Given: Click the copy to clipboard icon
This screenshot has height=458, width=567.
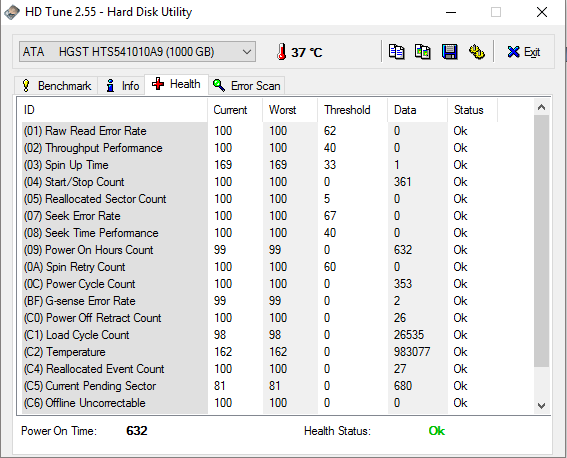Looking at the screenshot, I should coord(396,52).
